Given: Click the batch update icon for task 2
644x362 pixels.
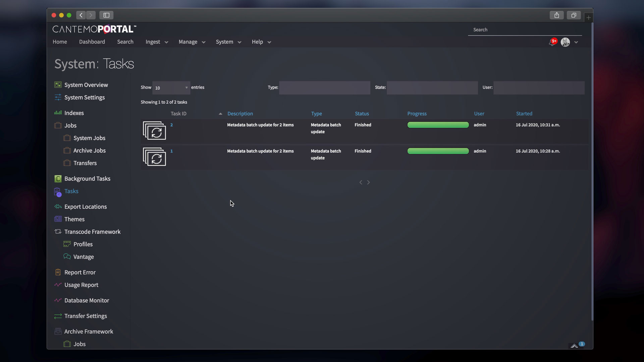Looking at the screenshot, I should tap(154, 130).
